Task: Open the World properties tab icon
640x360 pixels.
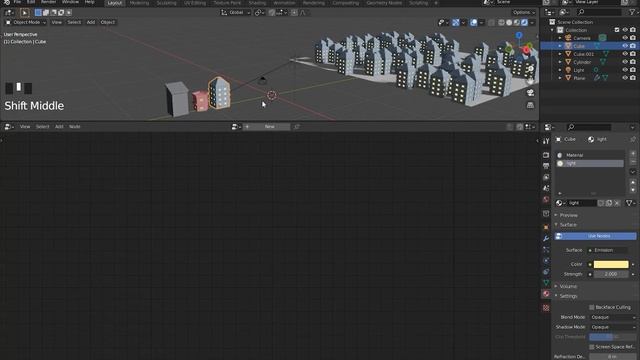Action: point(546,200)
